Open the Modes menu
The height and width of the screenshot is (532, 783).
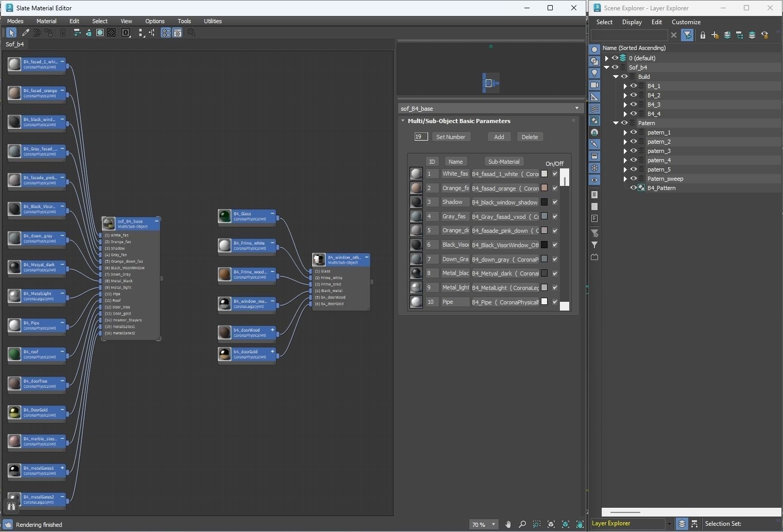tap(15, 21)
